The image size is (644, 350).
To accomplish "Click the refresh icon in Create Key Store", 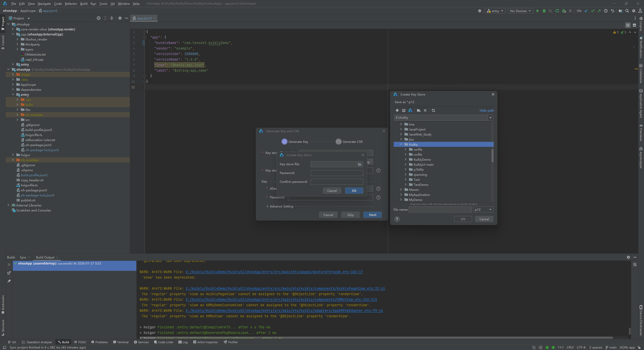I will point(433,110).
